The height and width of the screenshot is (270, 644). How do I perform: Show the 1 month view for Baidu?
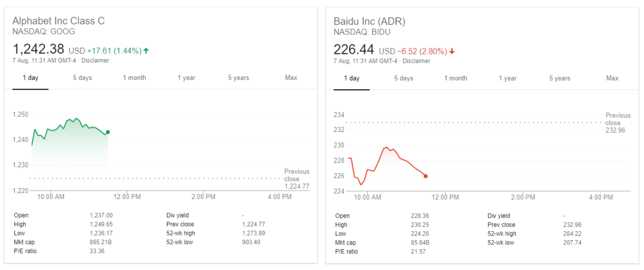point(456,78)
